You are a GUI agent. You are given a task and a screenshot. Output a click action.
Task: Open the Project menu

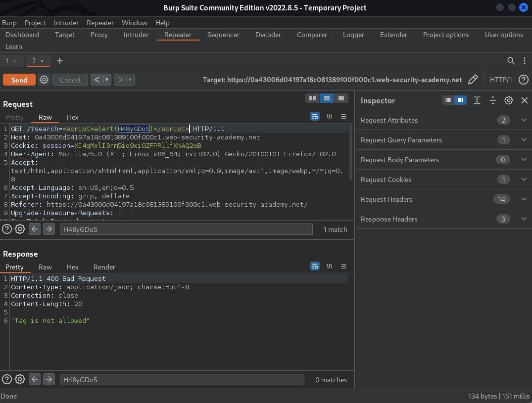click(x=35, y=23)
